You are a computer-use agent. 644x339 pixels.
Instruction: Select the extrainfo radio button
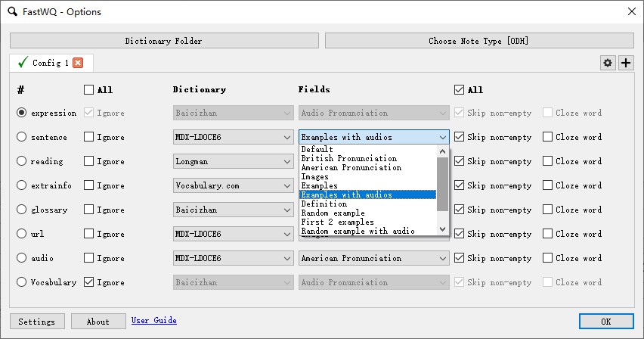[21, 185]
